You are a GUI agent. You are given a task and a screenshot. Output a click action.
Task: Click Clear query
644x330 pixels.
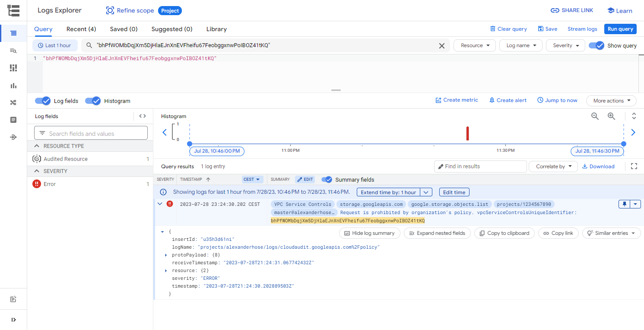pos(508,29)
